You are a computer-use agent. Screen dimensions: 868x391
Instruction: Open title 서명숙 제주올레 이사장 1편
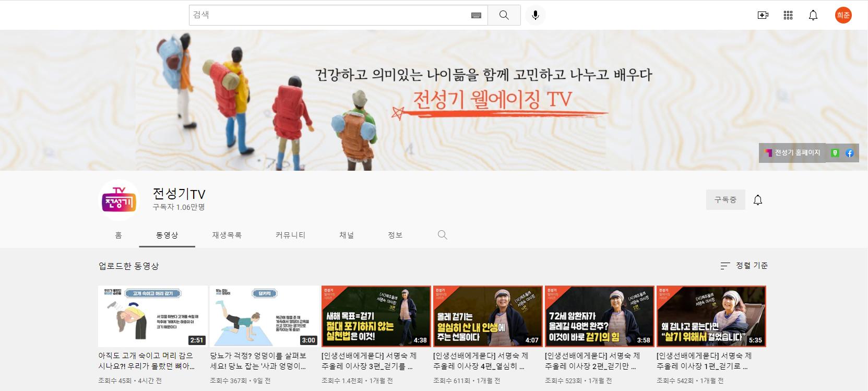(704, 361)
